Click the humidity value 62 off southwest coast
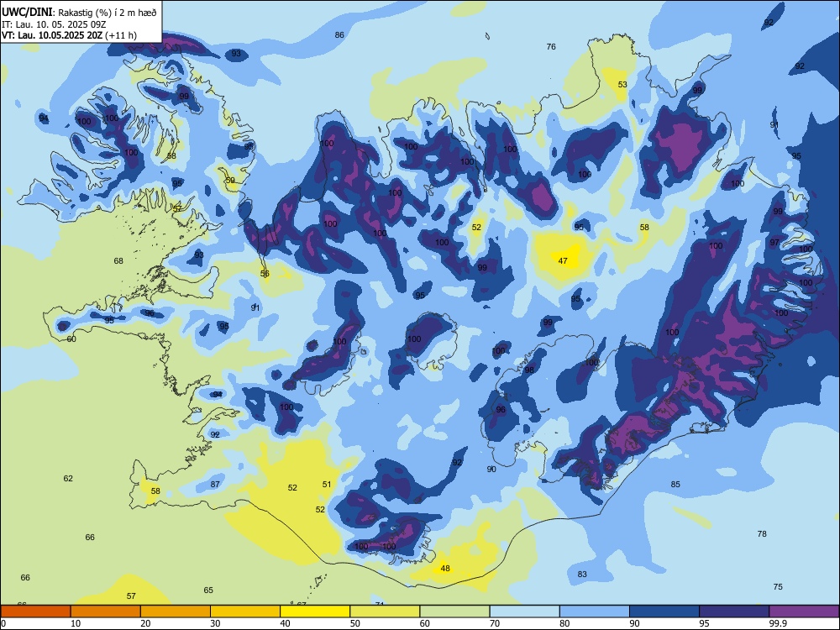 pyautogui.click(x=68, y=479)
